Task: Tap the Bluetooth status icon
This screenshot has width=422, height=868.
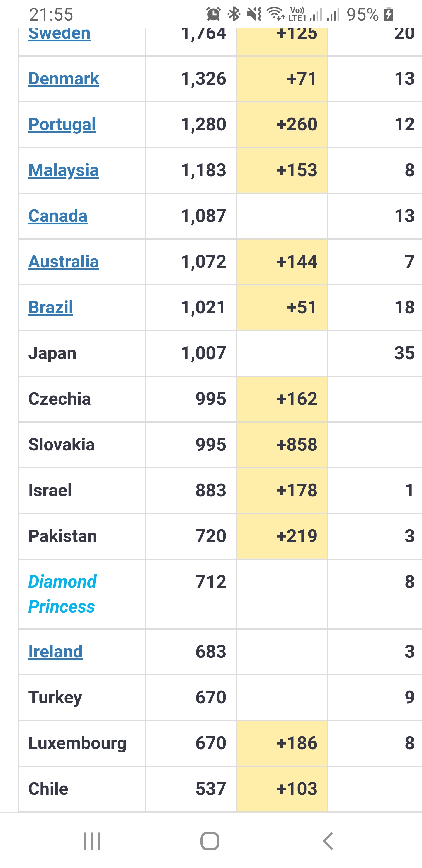Action: click(234, 14)
